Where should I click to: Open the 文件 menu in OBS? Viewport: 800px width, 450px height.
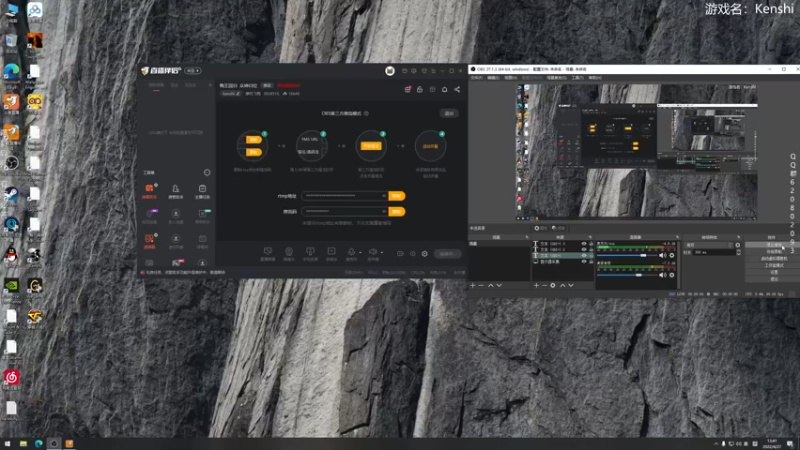(x=476, y=78)
